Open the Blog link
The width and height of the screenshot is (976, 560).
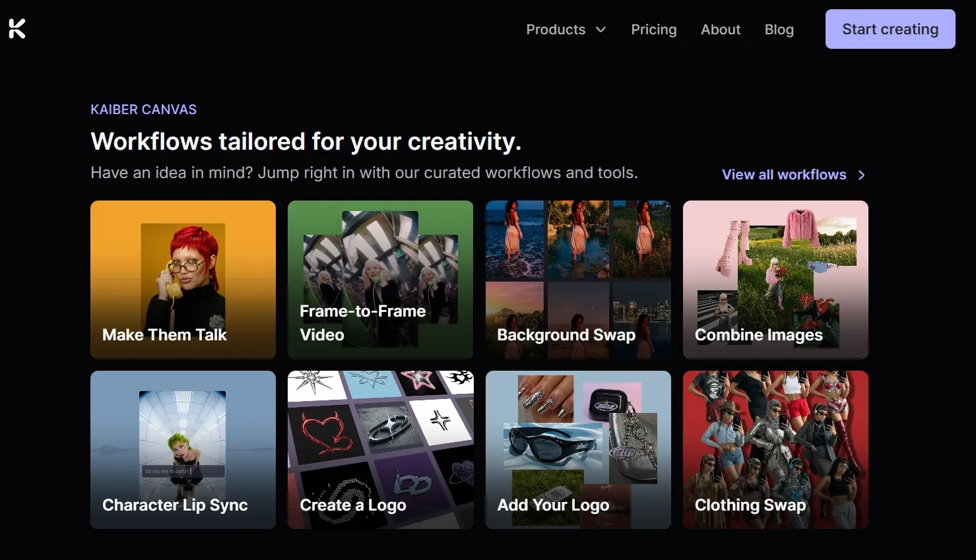coord(779,30)
